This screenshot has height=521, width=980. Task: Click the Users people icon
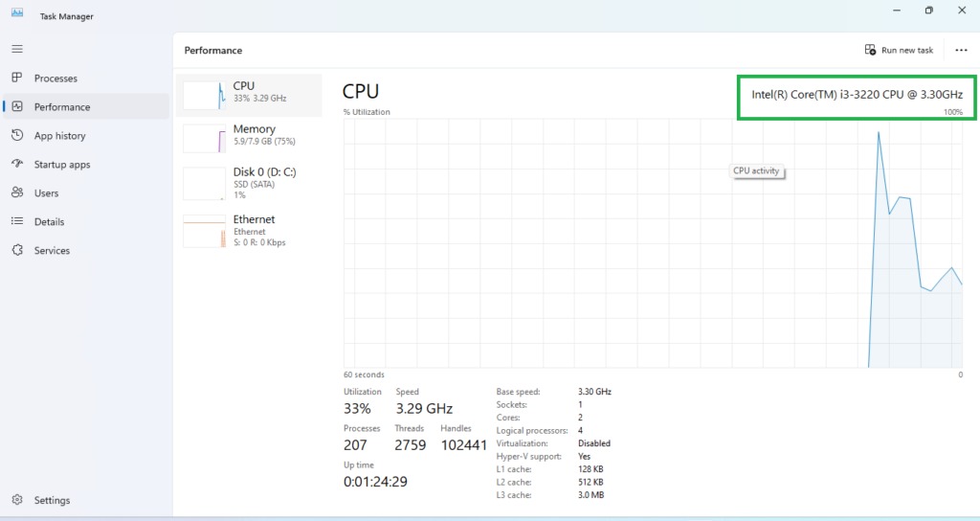(x=17, y=193)
